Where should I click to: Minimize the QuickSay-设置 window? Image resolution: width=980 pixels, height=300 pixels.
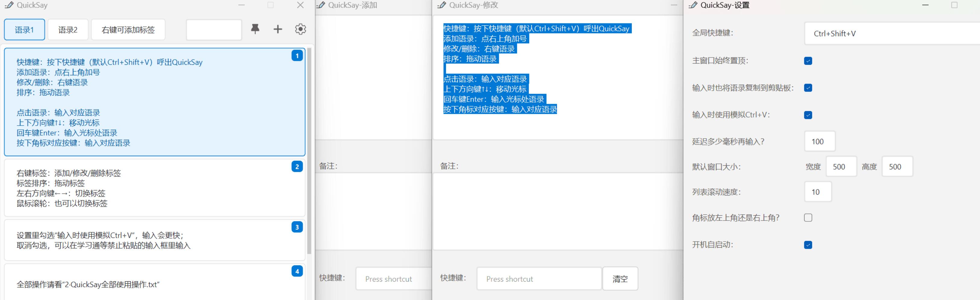click(925, 5)
